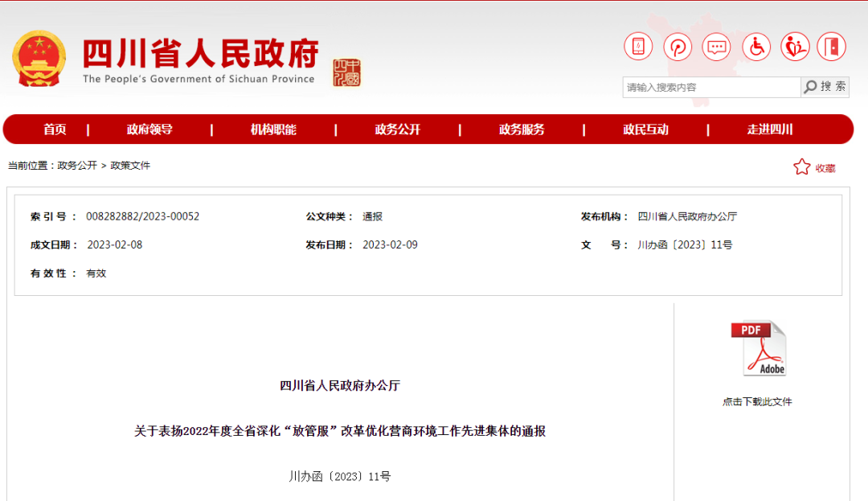Click the mobile version icon
The height and width of the screenshot is (501, 868).
(638, 47)
